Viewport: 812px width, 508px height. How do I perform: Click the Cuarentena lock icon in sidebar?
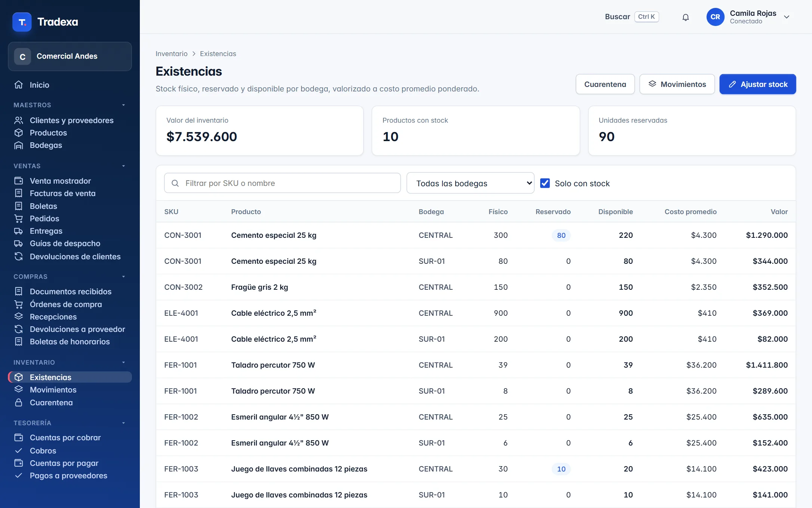click(18, 403)
